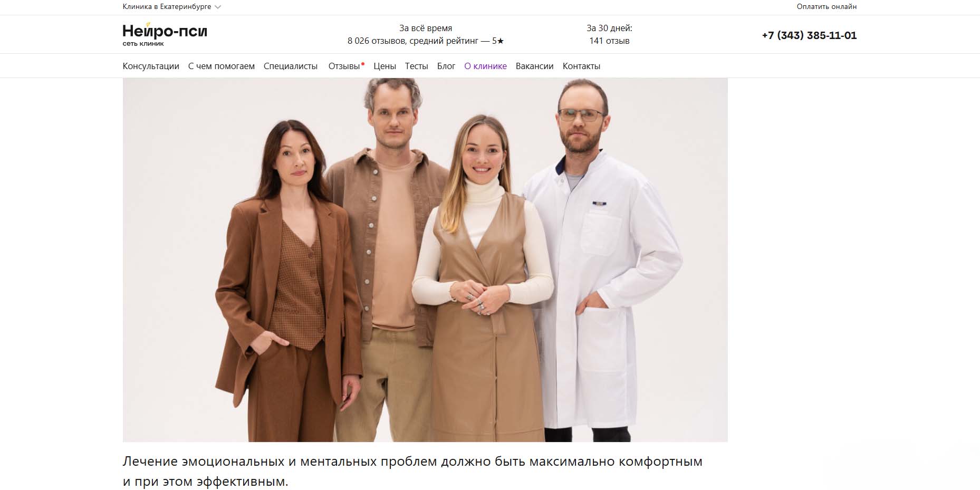Click the red dot beside Отзывы
This screenshot has height=490, width=980.
point(363,63)
